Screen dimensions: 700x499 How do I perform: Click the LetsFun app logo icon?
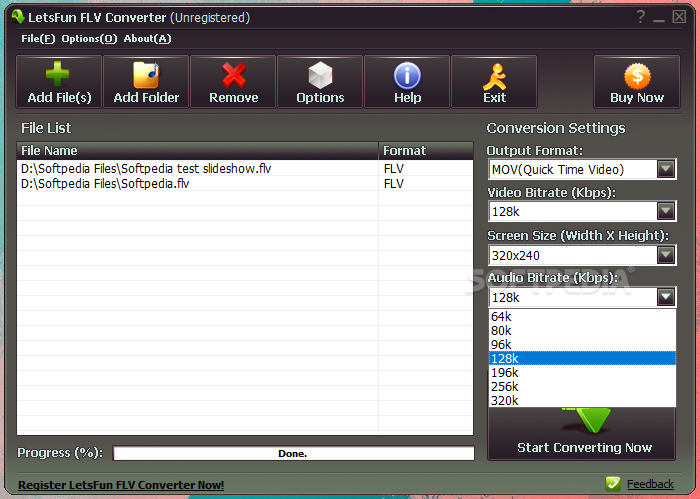click(18, 17)
